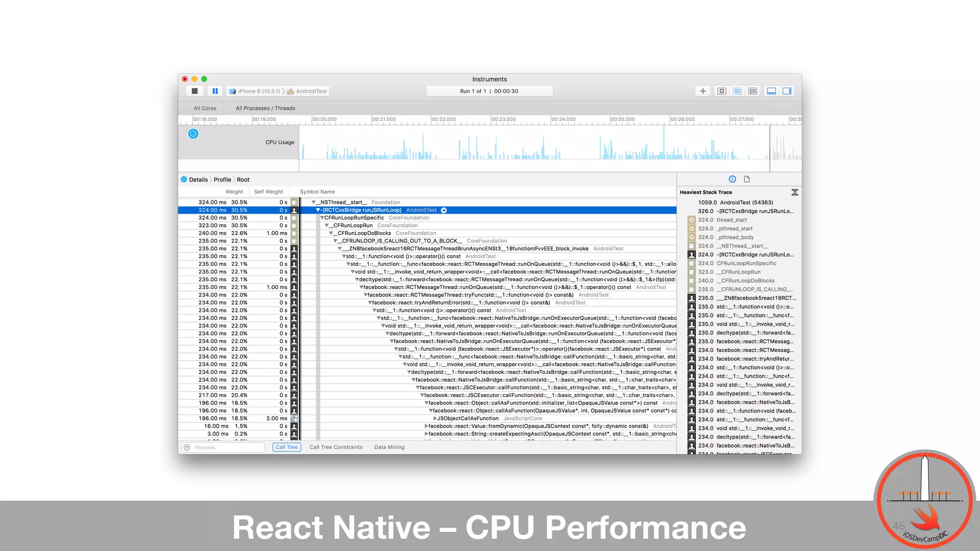The width and height of the screenshot is (980, 551).
Task: Sort by the Symbol Name column header
Action: (x=317, y=192)
